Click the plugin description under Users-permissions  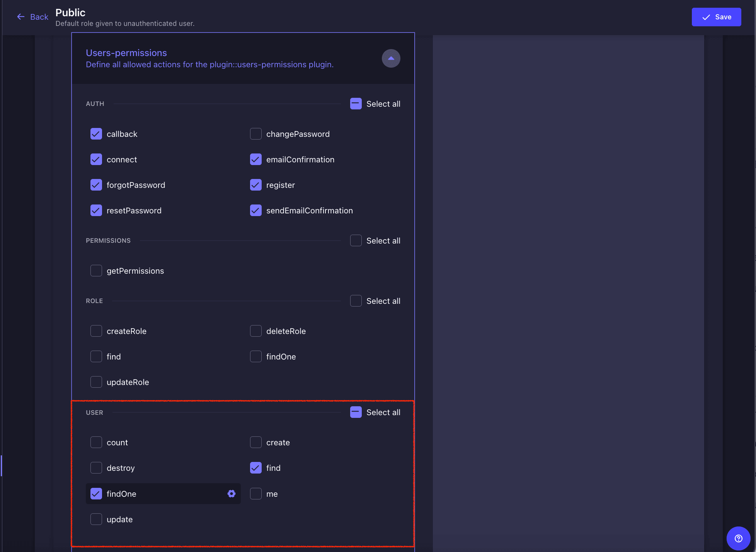click(209, 65)
